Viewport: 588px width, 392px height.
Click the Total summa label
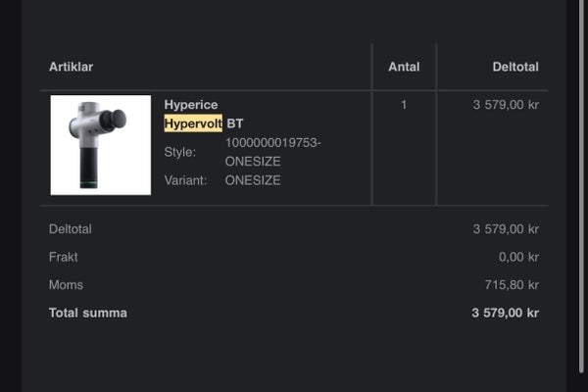88,313
